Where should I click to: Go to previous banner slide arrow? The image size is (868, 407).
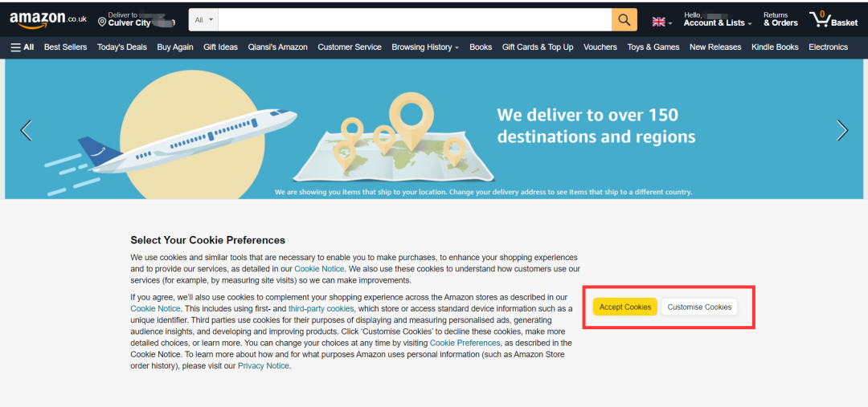point(26,130)
